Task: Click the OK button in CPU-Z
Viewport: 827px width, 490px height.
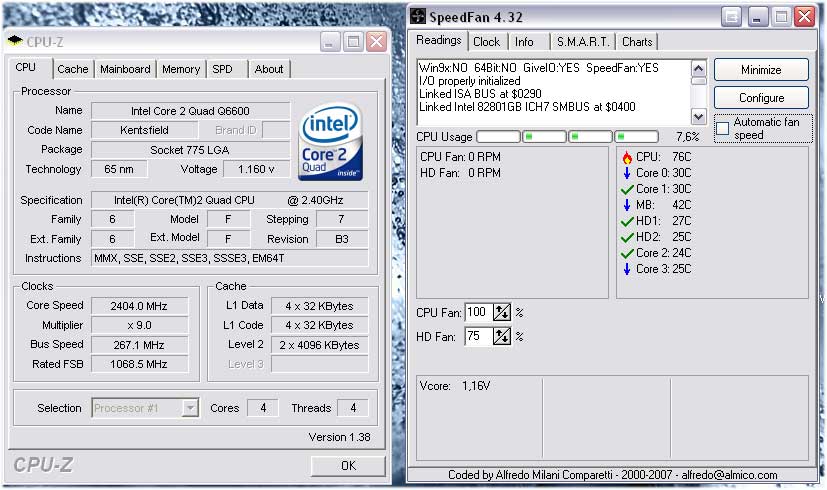Action: tap(348, 466)
